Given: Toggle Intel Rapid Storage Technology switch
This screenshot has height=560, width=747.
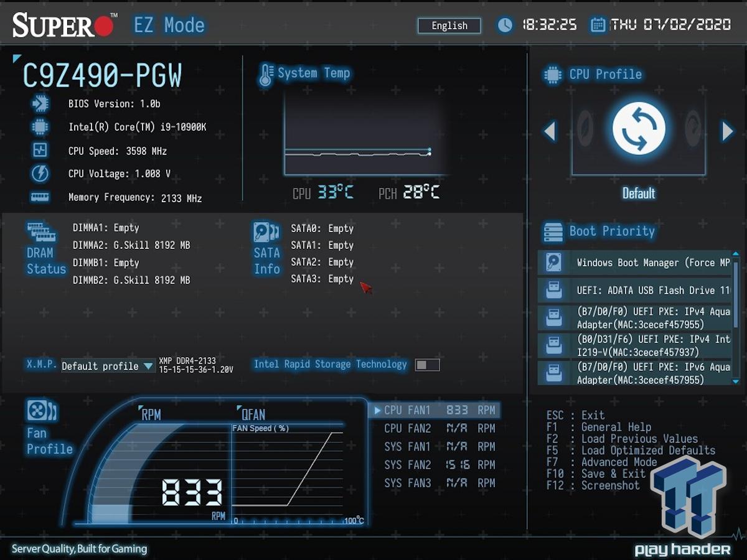Looking at the screenshot, I should (x=427, y=365).
